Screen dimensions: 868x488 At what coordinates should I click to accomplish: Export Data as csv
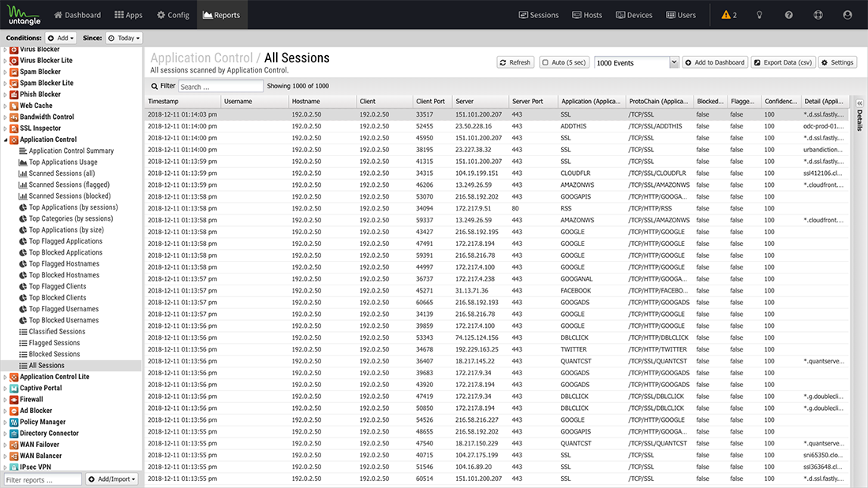pos(784,62)
